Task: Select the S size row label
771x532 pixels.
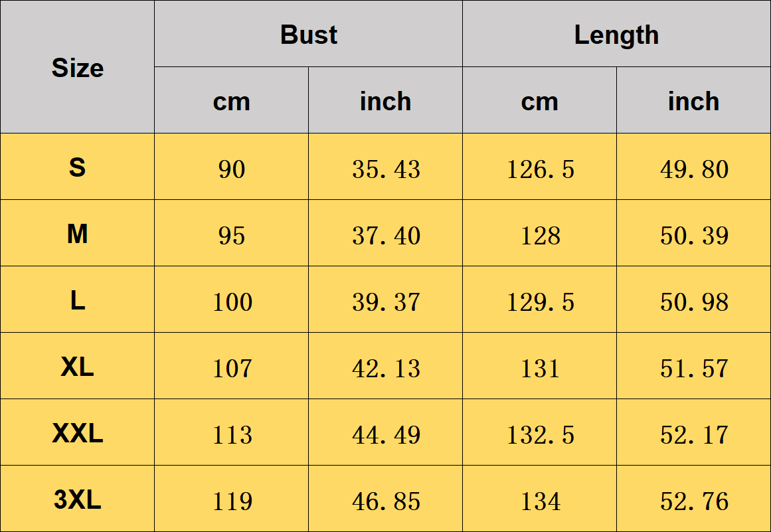Action: 77,167
